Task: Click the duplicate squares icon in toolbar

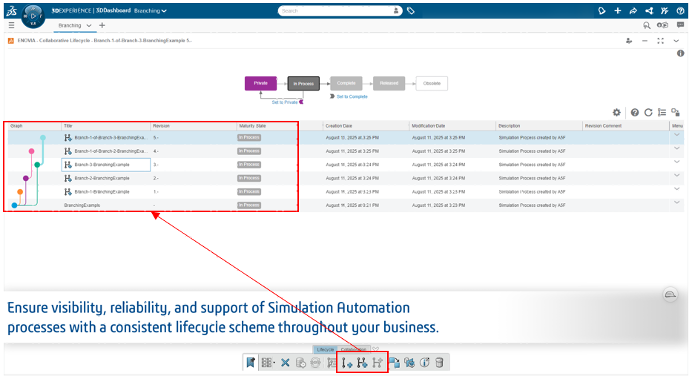Action: click(x=394, y=363)
